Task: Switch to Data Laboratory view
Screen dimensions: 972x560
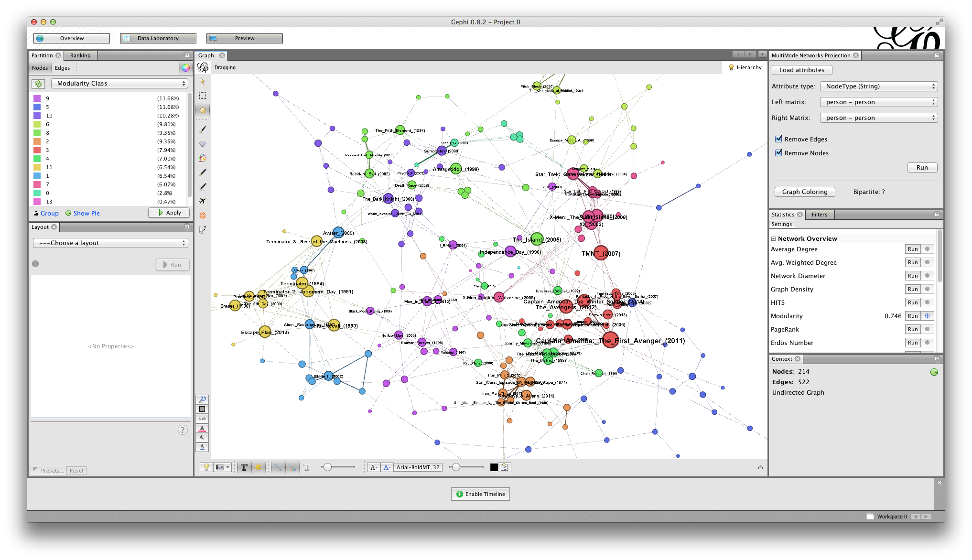Action: (158, 38)
